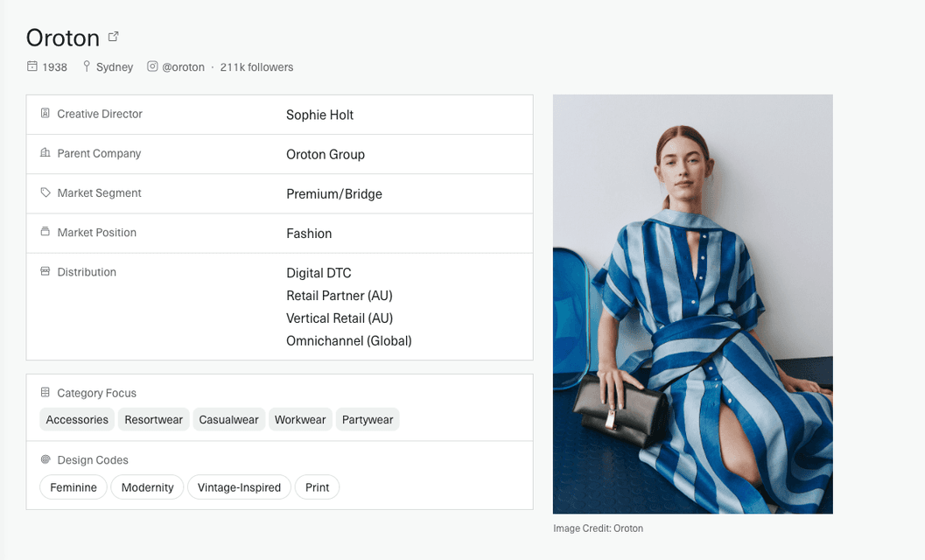
Task: Select the Accessories category tag
Action: click(x=77, y=420)
